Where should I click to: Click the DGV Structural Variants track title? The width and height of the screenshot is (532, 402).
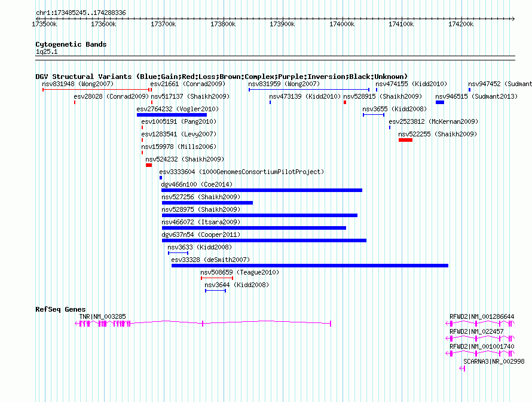click(221, 77)
